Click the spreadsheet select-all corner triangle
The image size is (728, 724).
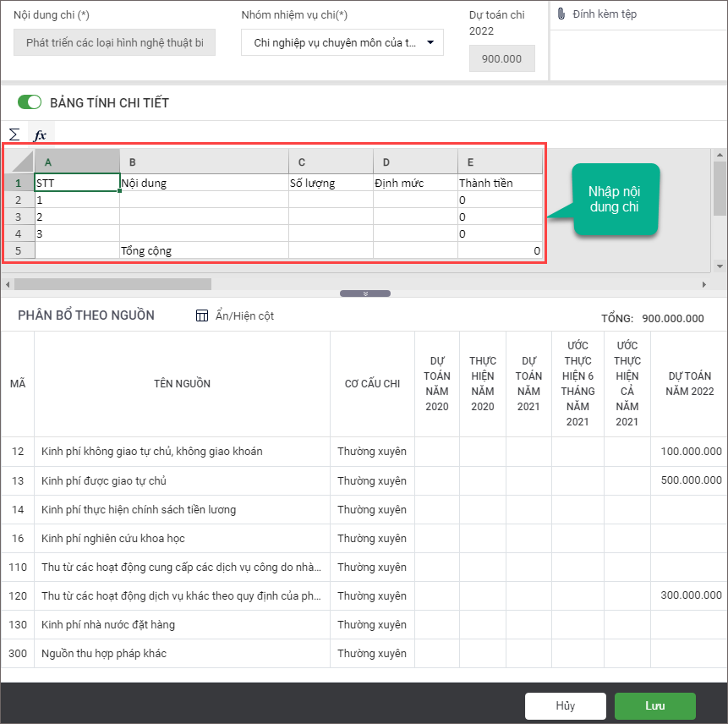(21, 162)
